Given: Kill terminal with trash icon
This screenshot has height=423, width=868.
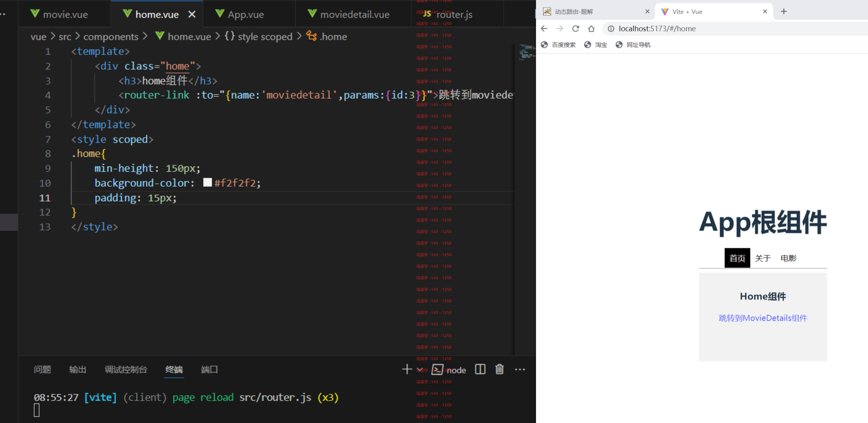Looking at the screenshot, I should pos(499,369).
